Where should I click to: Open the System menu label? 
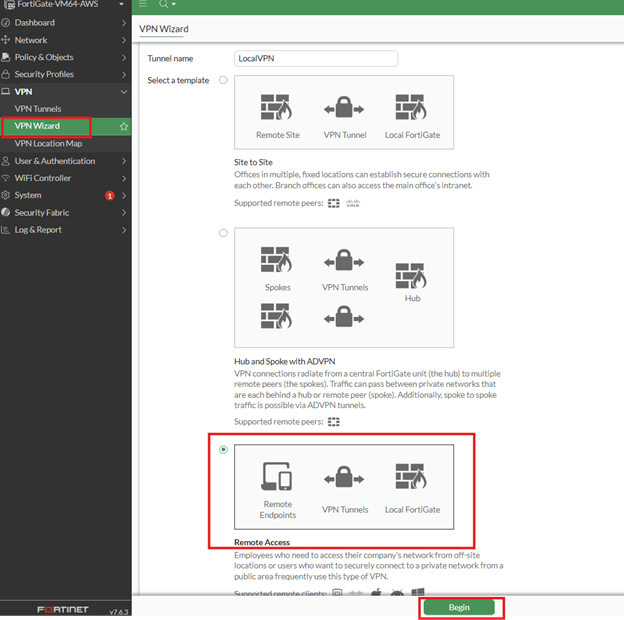click(x=28, y=195)
